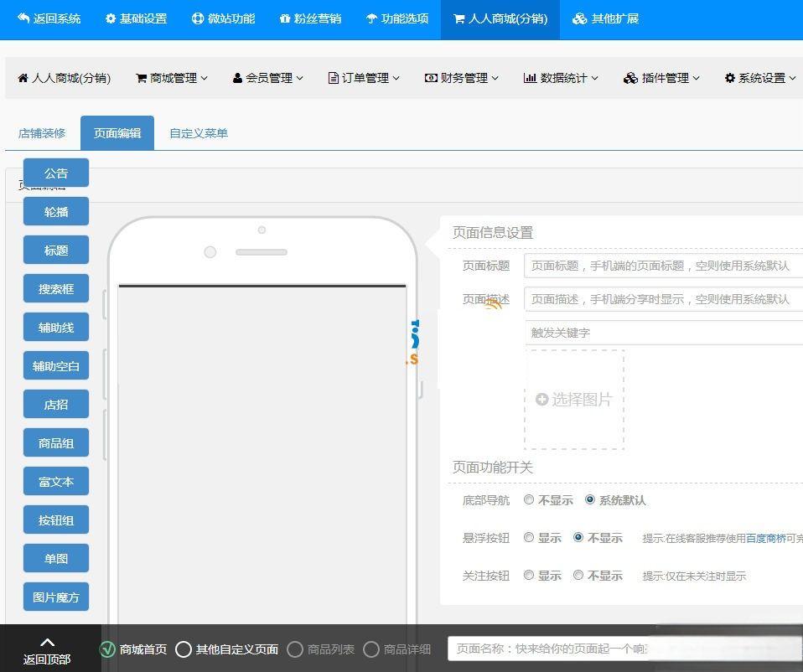803x672 pixels.
Task: Click the lifebuoy icon for 微站功能
Action: click(198, 18)
